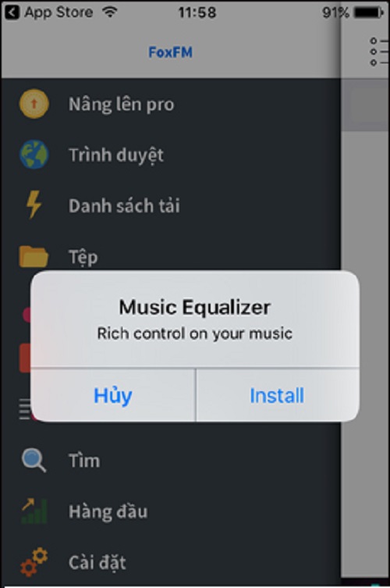390x588 pixels.
Task: Tap the magnifying glass Tìm icon
Action: click(x=34, y=461)
